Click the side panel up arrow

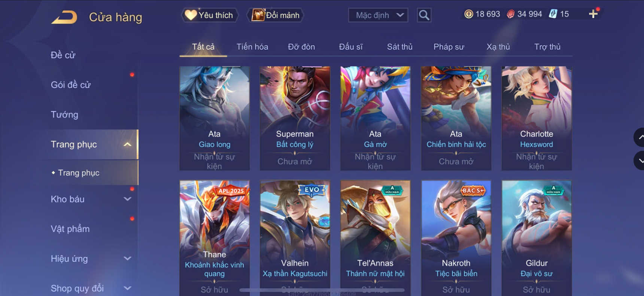640,137
